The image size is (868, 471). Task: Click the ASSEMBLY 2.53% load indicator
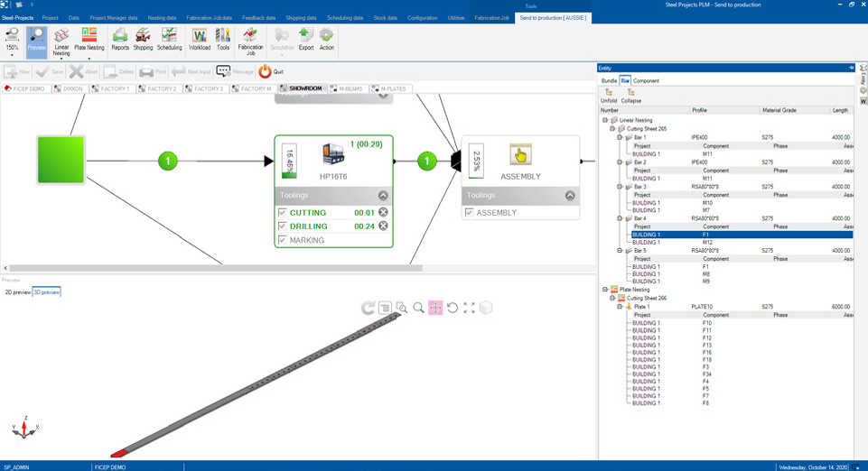coord(476,162)
